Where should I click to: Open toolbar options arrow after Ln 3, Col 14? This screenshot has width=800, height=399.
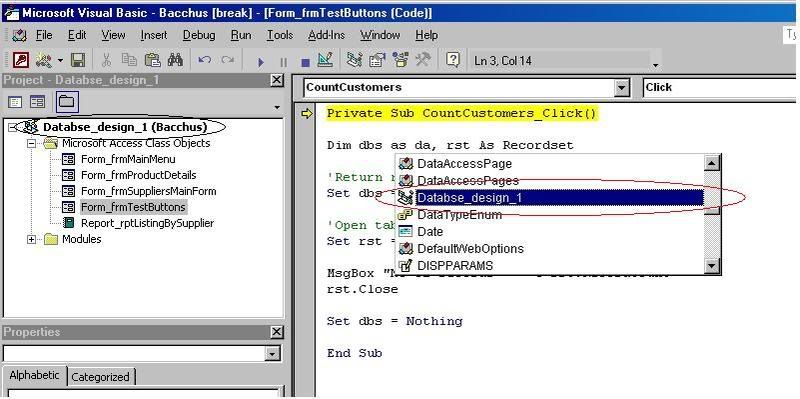tap(655, 65)
